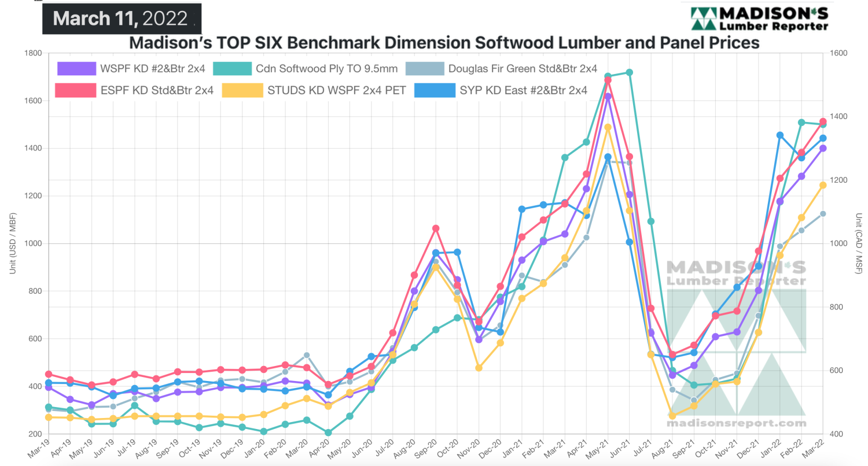
Task: Click the purple WSPF KD #2&Btr legend swatch
Action: point(76,69)
